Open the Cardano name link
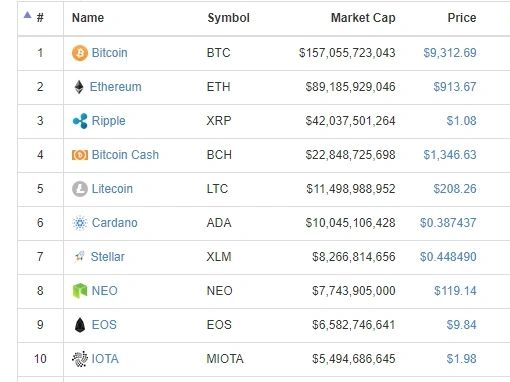The height and width of the screenshot is (382, 510). [x=114, y=223]
